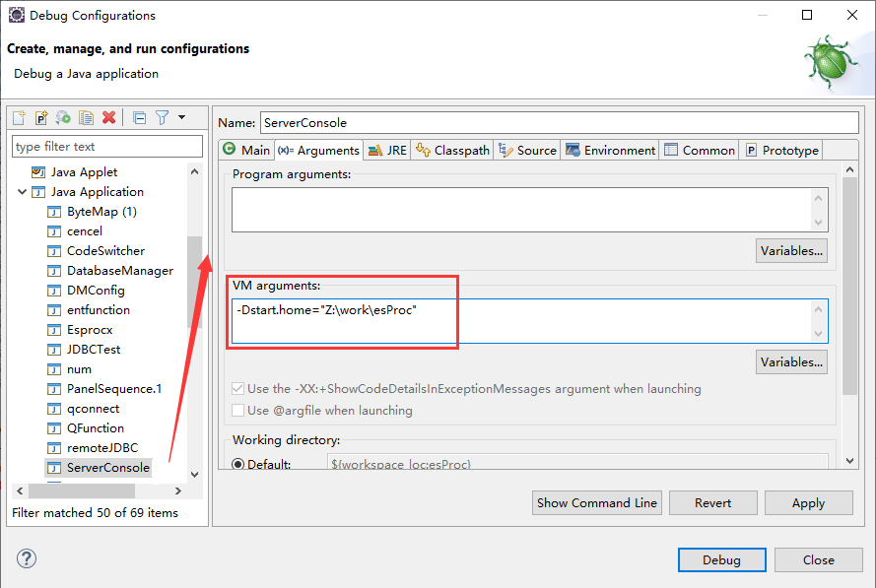Click the Show Command Line button
Image resolution: width=876 pixels, height=588 pixels.
click(596, 502)
